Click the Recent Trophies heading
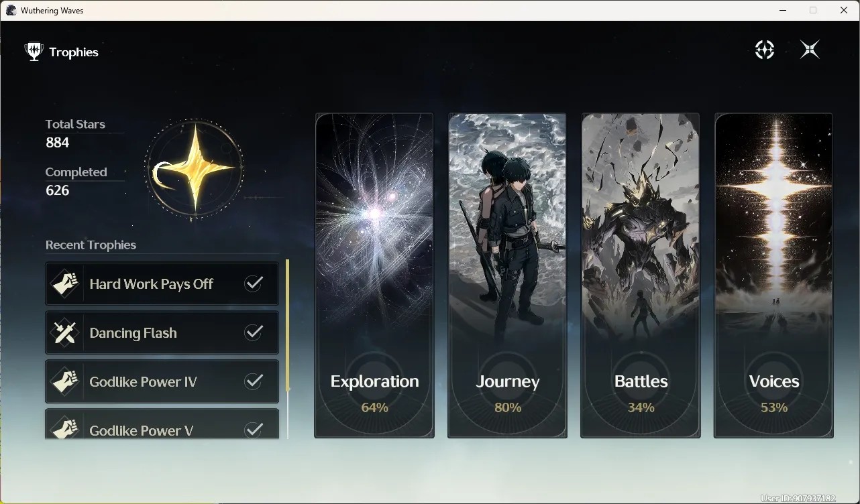 (91, 245)
